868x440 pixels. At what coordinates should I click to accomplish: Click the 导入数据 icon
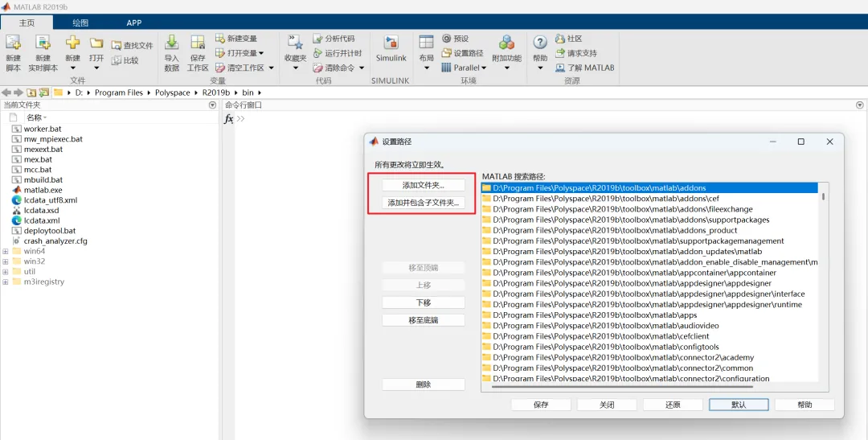tap(172, 43)
